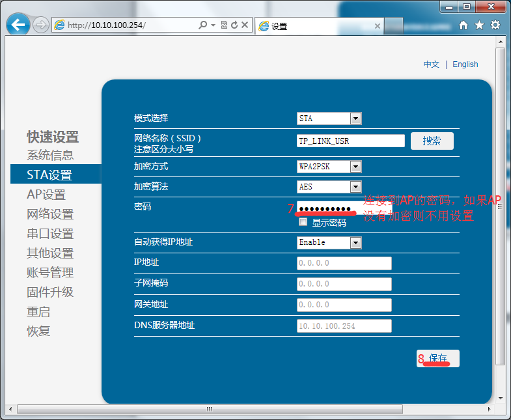Enable the 显示密码 checkbox

303,222
